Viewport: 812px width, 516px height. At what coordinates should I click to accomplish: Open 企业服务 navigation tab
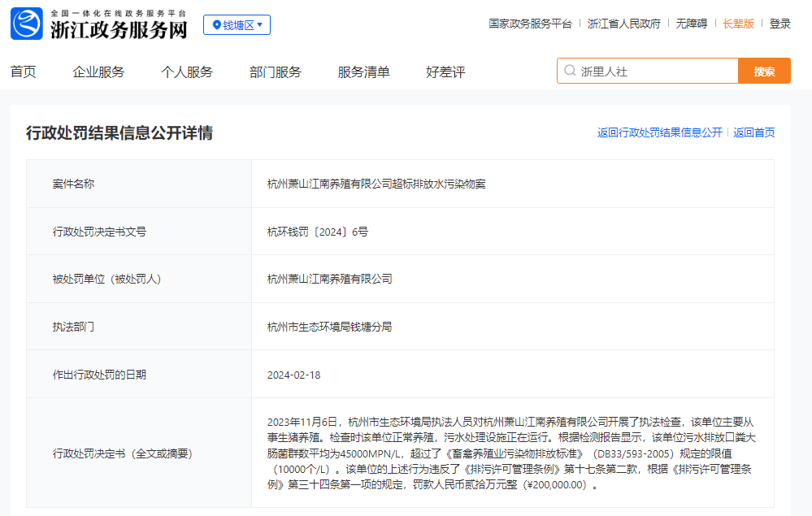tap(98, 72)
